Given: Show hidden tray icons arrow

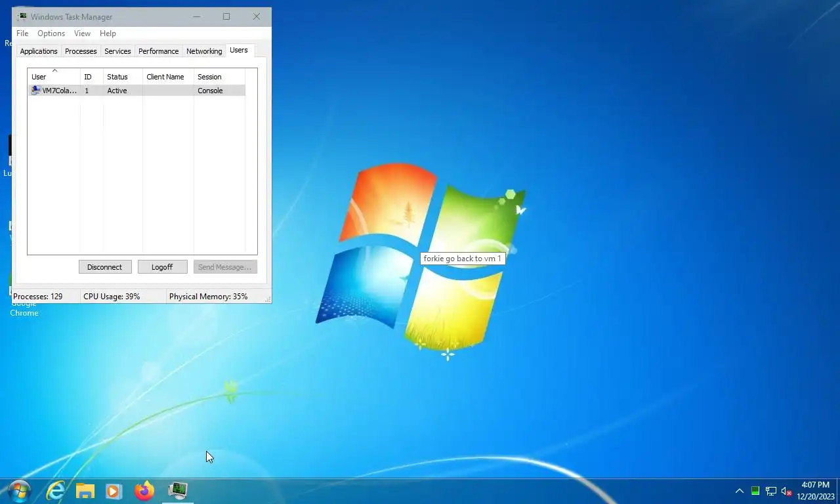Looking at the screenshot, I should [x=740, y=491].
